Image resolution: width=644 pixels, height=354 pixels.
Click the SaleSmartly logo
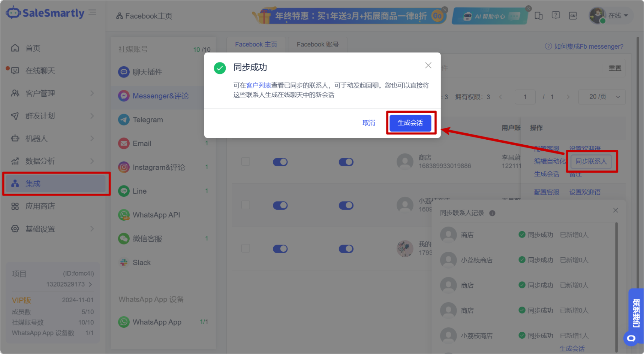pos(45,13)
